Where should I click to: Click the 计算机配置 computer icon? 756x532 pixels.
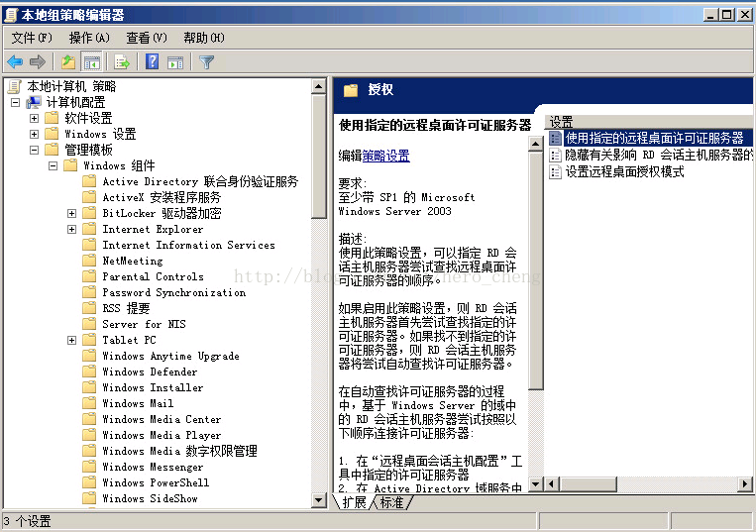click(34, 102)
